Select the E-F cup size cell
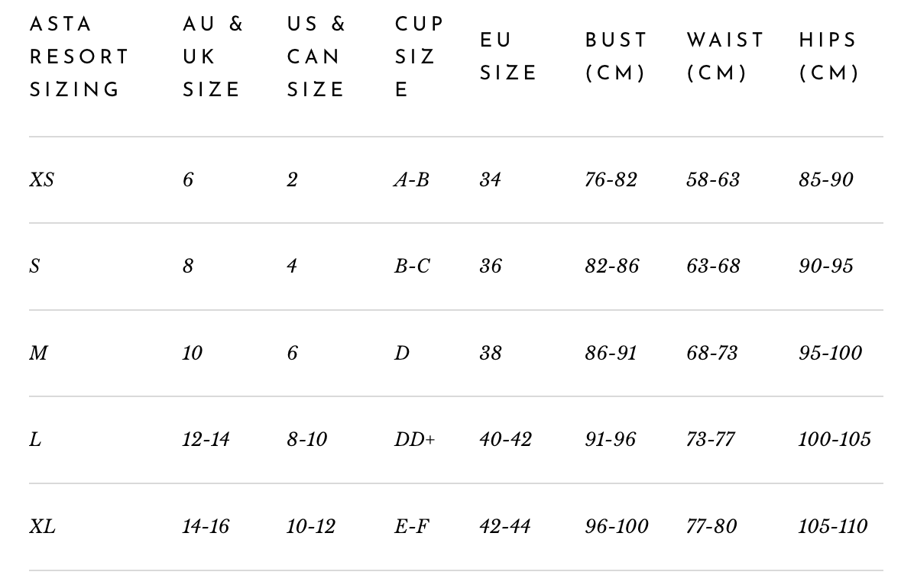 [412, 527]
